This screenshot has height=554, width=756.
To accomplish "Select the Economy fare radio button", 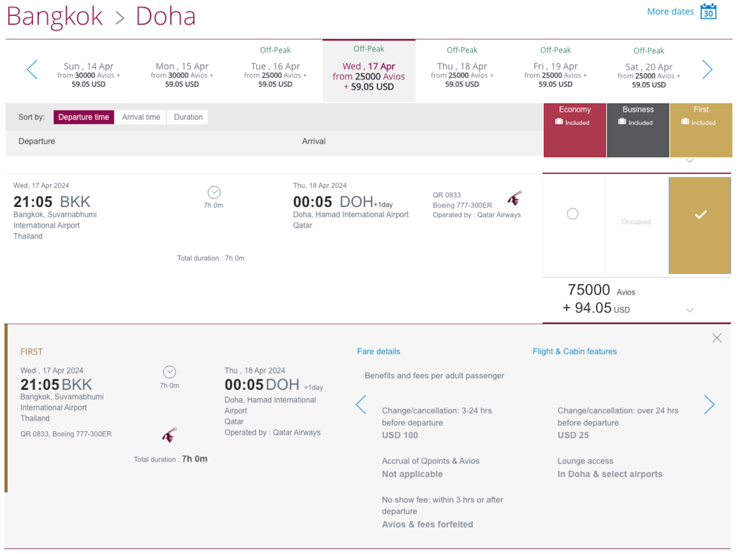I will click(x=573, y=214).
